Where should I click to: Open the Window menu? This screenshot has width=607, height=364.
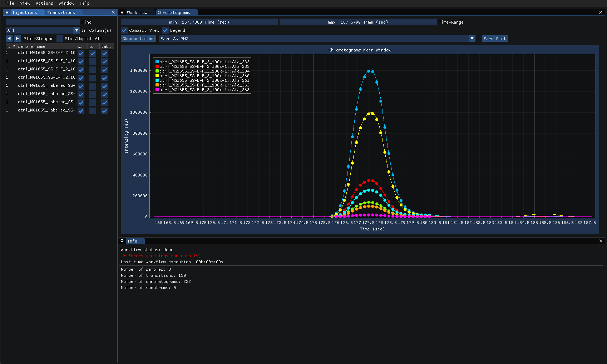[66, 3]
